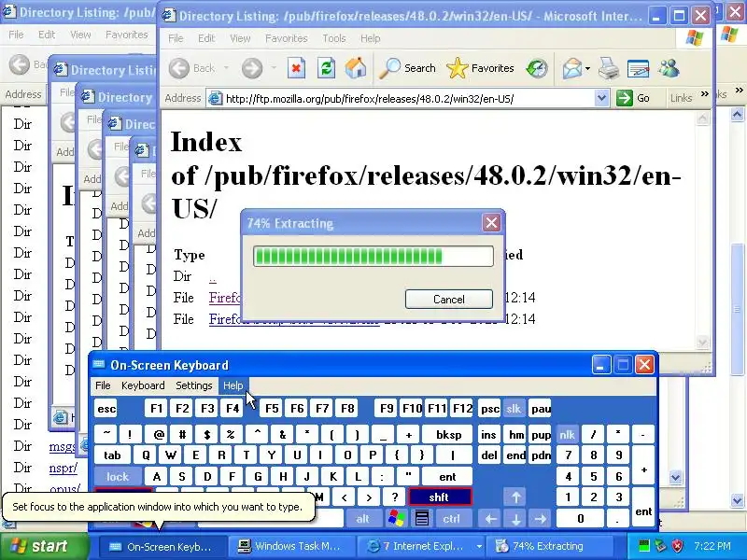
Task: Click the safely remove hardware tray icon
Action: (660, 546)
